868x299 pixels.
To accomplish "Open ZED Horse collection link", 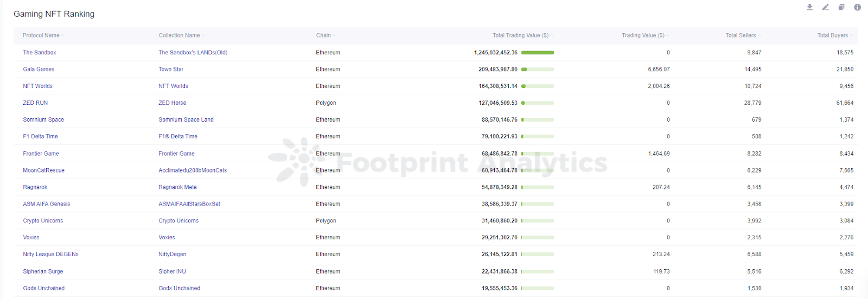I will coord(173,103).
